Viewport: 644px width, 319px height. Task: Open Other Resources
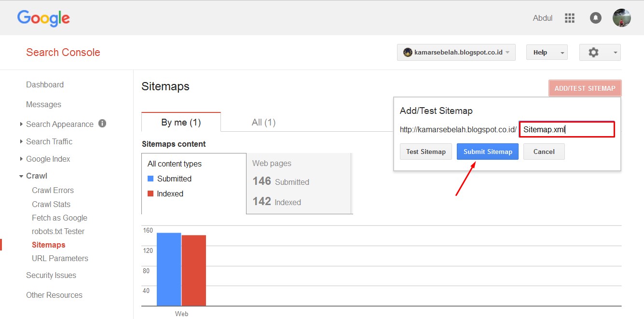tap(54, 295)
